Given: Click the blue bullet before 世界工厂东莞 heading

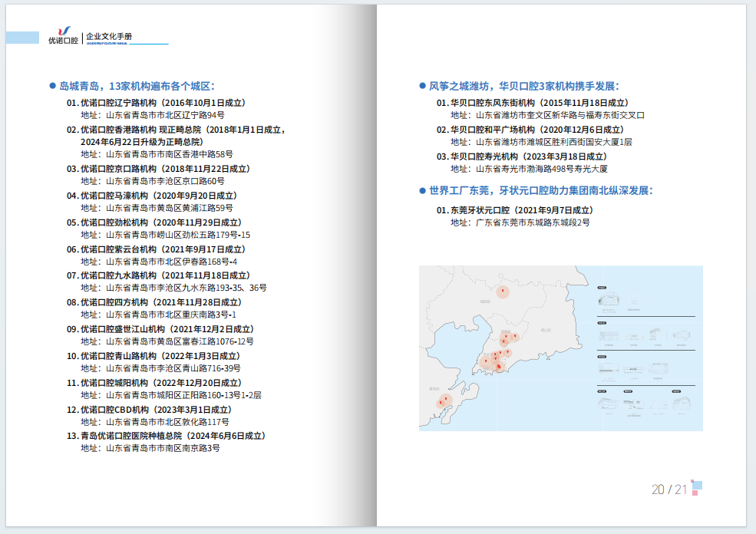Looking at the screenshot, I should pos(422,190).
